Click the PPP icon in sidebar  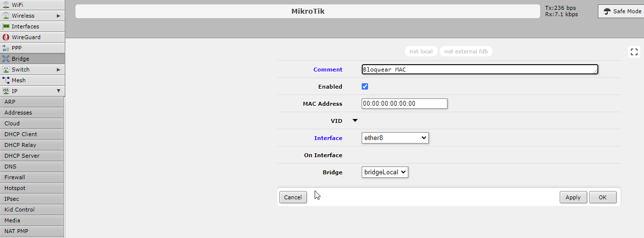[6, 48]
